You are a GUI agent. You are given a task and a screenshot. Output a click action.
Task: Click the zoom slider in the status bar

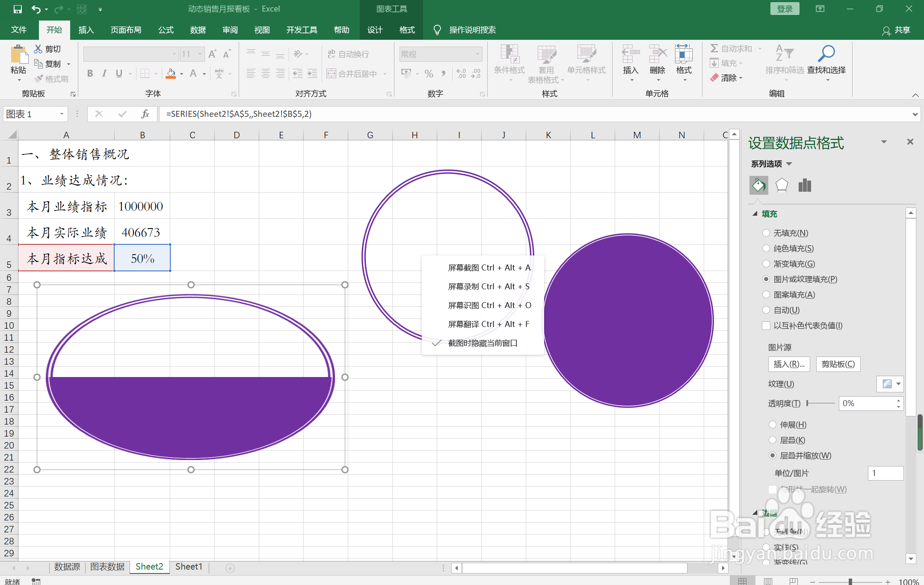tap(850, 582)
